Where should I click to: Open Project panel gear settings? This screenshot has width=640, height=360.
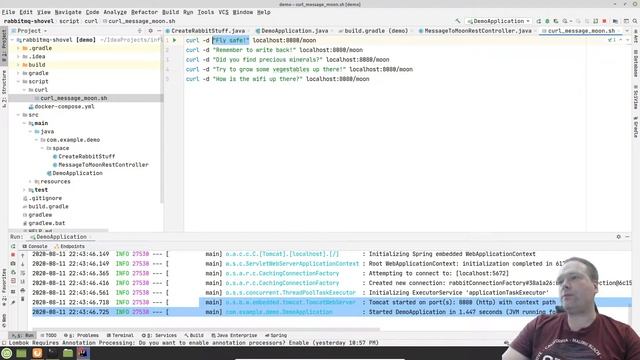click(x=150, y=31)
